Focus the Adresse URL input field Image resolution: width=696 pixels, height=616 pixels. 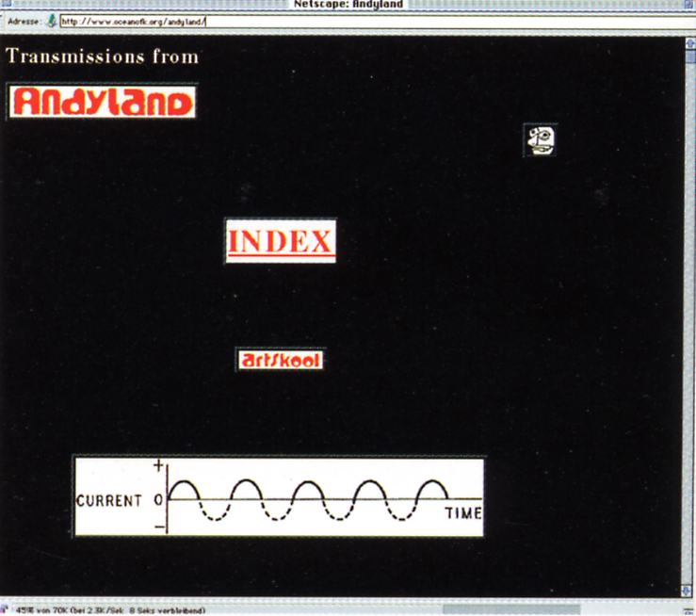pyautogui.click(x=378, y=22)
